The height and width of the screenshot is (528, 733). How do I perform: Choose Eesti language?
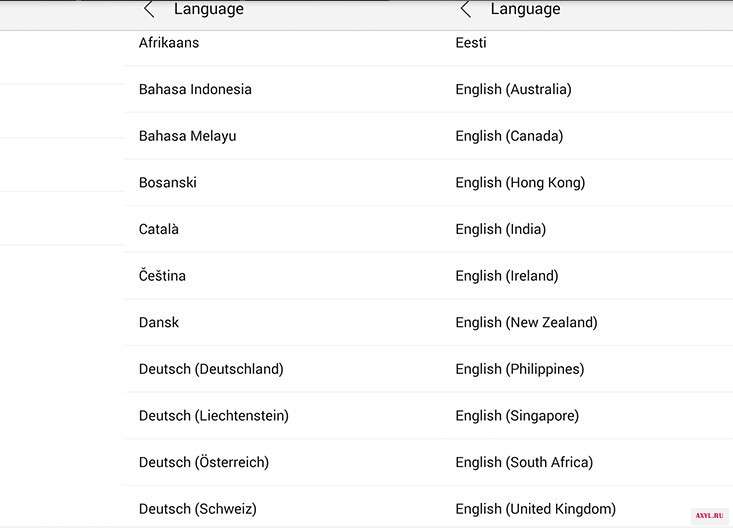click(471, 43)
